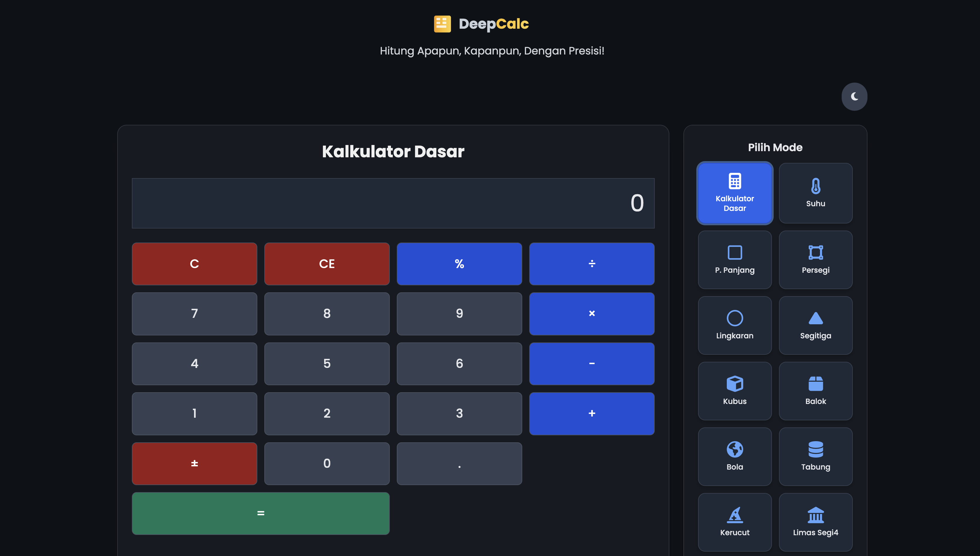980x556 pixels.
Task: Select the Balok box mode
Action: 815,391
